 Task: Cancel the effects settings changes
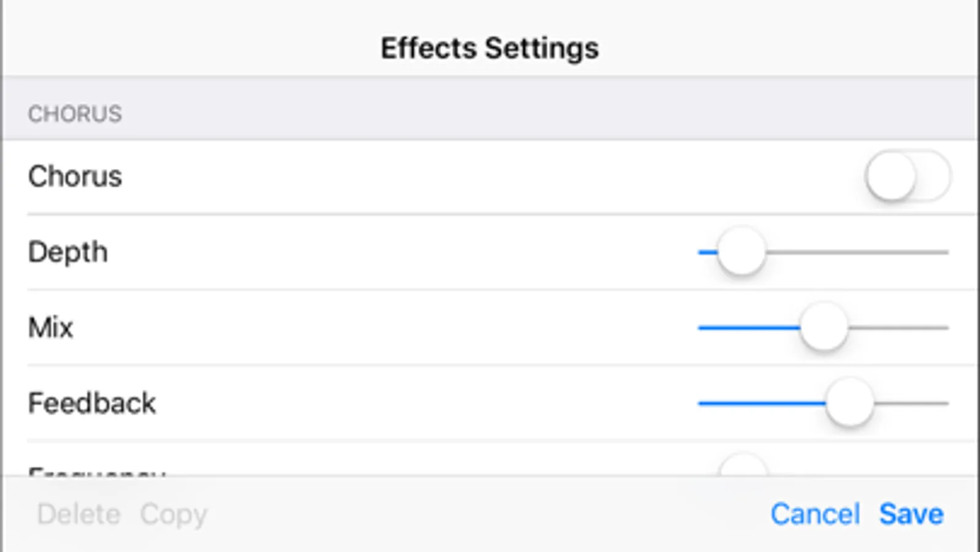(x=815, y=514)
